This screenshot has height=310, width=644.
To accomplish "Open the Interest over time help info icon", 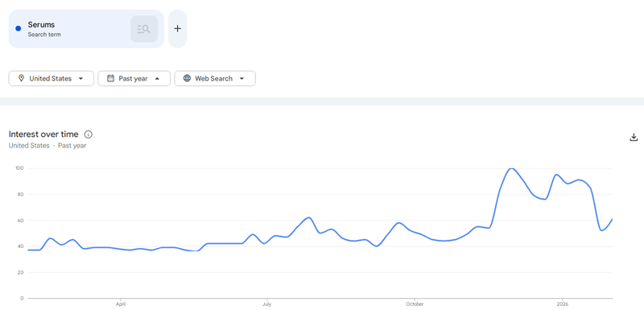I will tap(89, 134).
